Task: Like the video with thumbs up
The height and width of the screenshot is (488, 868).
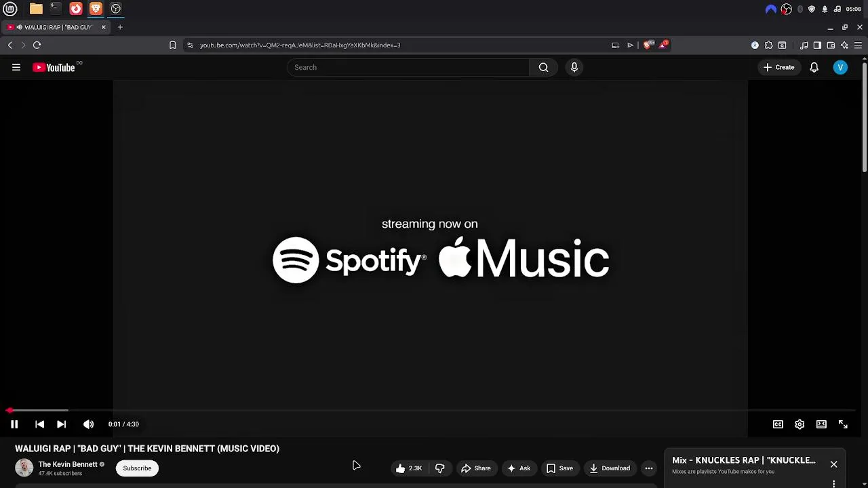Action: point(409,468)
